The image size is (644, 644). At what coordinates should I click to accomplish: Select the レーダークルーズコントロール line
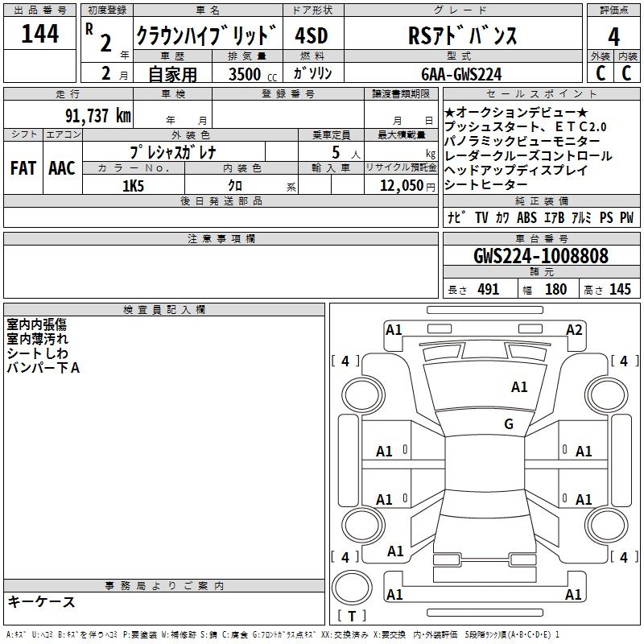point(528,155)
